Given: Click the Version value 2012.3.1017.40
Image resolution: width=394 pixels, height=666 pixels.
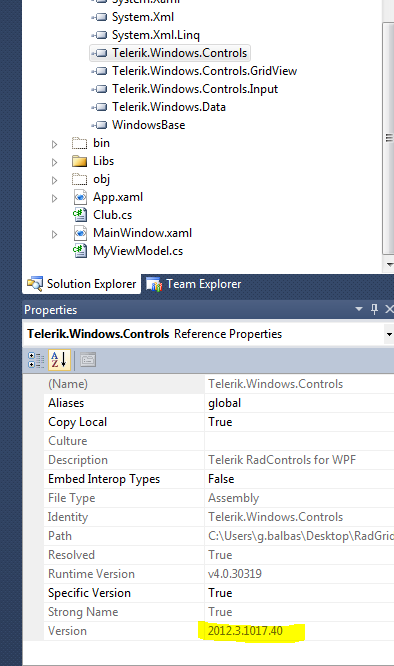Looking at the screenshot, I should coord(245,631).
